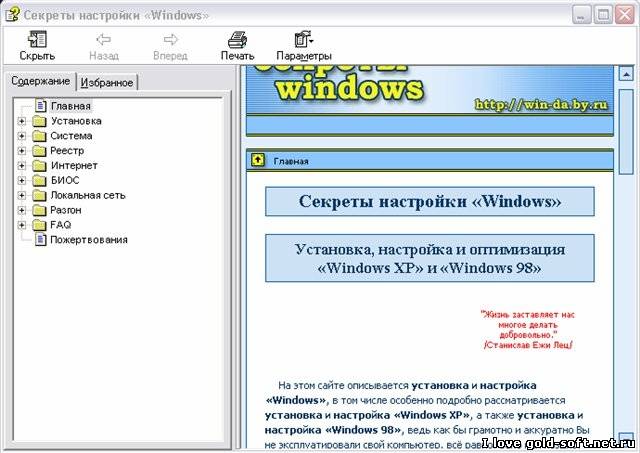This screenshot has width=640, height=453.
Task: Select the Разгон label in tree
Action: click(66, 210)
